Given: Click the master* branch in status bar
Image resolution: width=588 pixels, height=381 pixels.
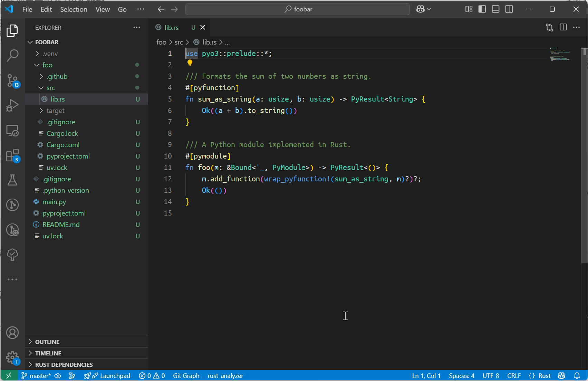Looking at the screenshot, I should [x=36, y=375].
